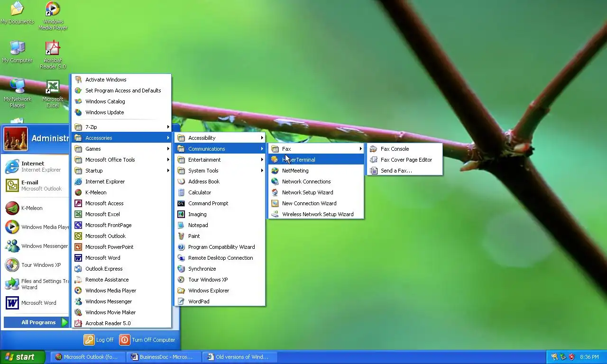The width and height of the screenshot is (607, 364).
Task: Launch Microsoft PowerPoint
Action: click(x=121, y=247)
